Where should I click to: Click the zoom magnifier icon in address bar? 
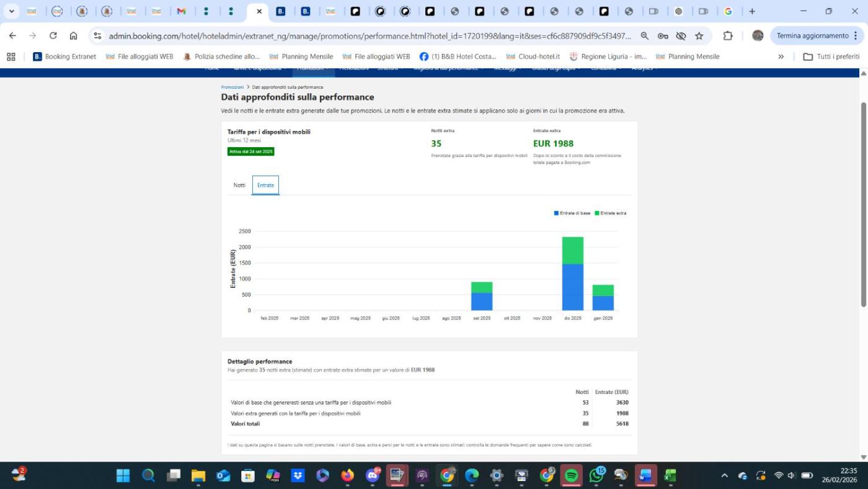645,36
